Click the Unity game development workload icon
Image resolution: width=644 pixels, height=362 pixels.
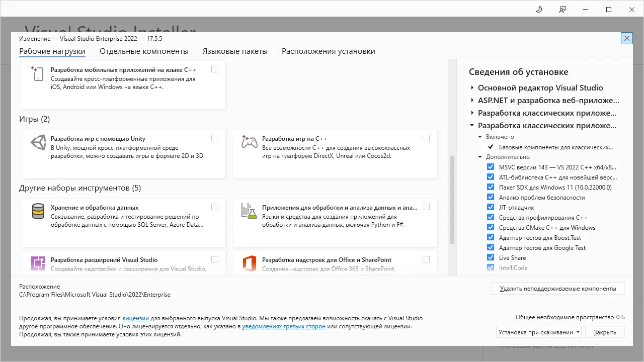tap(38, 142)
